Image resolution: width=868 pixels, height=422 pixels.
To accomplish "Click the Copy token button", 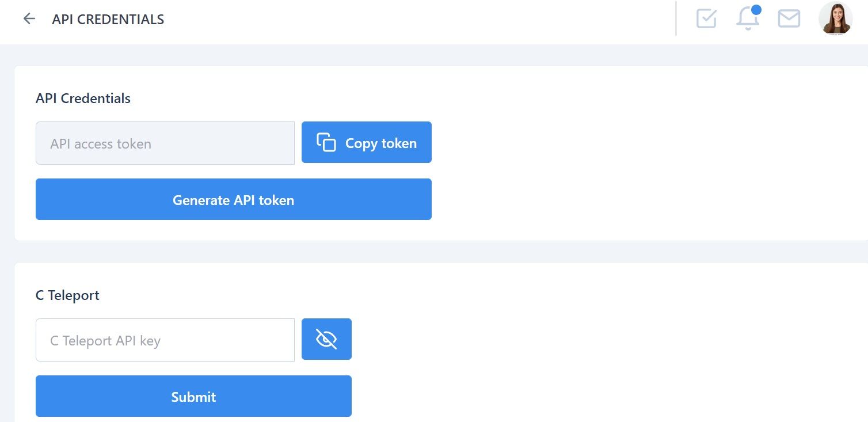I will (367, 142).
